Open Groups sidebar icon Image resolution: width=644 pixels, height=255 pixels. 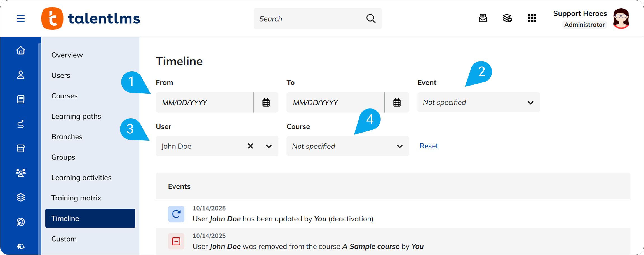(21, 173)
